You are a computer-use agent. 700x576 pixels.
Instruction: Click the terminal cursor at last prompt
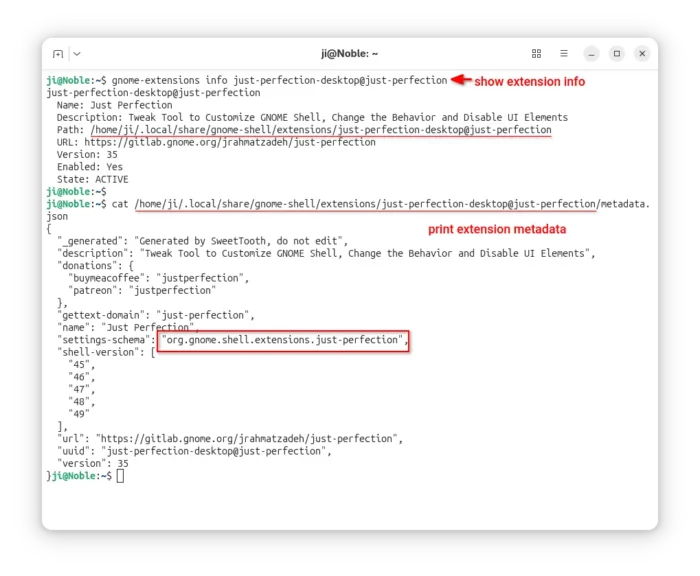[120, 476]
